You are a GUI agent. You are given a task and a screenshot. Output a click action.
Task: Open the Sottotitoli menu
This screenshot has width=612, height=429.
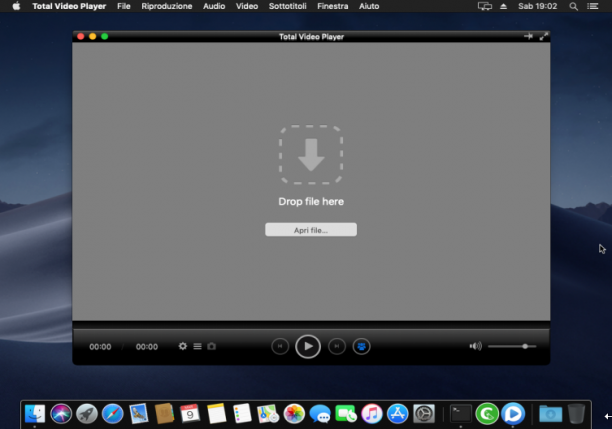tap(288, 6)
